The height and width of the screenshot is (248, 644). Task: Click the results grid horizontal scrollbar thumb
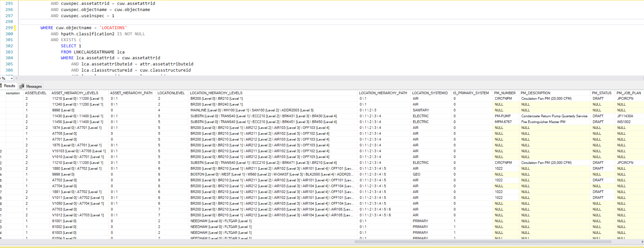pyautogui.click(x=483, y=242)
